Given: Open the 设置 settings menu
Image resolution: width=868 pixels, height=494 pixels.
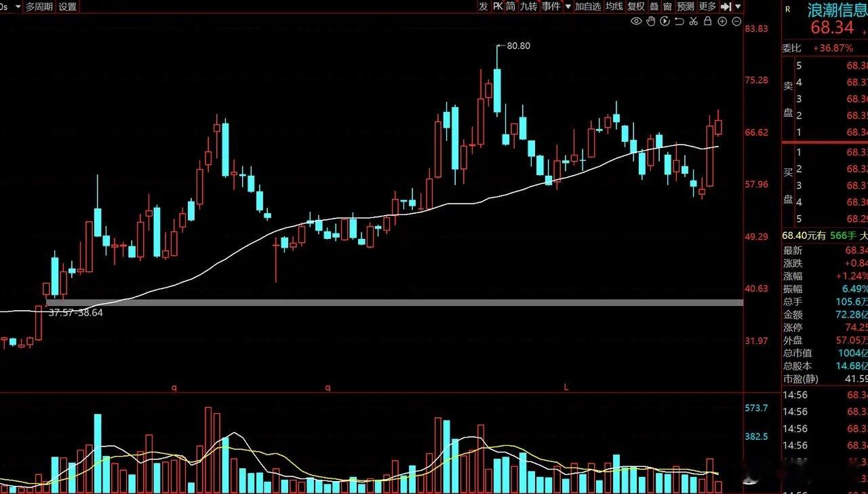Looking at the screenshot, I should click(68, 7).
